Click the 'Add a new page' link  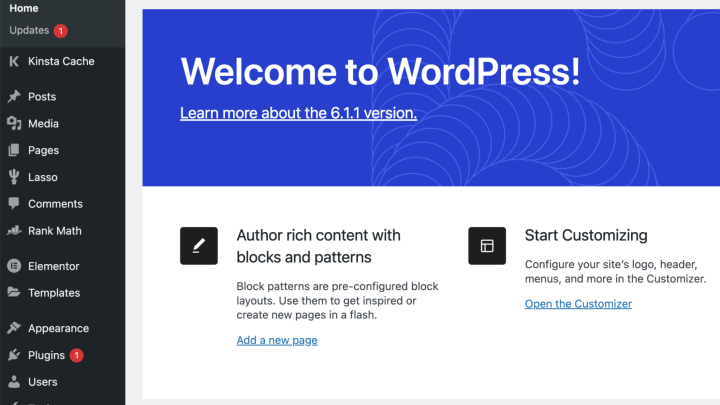(x=277, y=340)
